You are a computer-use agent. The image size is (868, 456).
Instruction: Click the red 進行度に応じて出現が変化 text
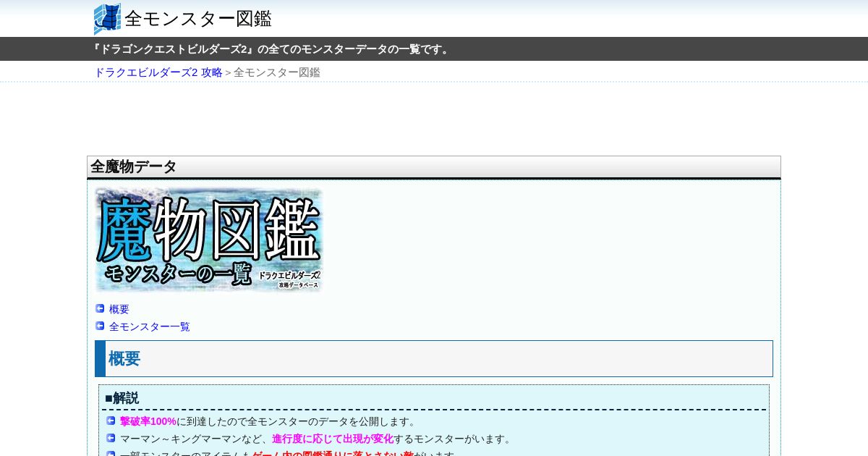pyautogui.click(x=333, y=439)
